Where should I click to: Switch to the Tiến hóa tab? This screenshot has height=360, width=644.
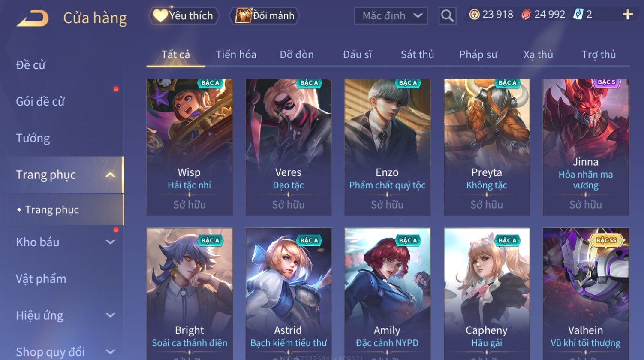point(236,54)
